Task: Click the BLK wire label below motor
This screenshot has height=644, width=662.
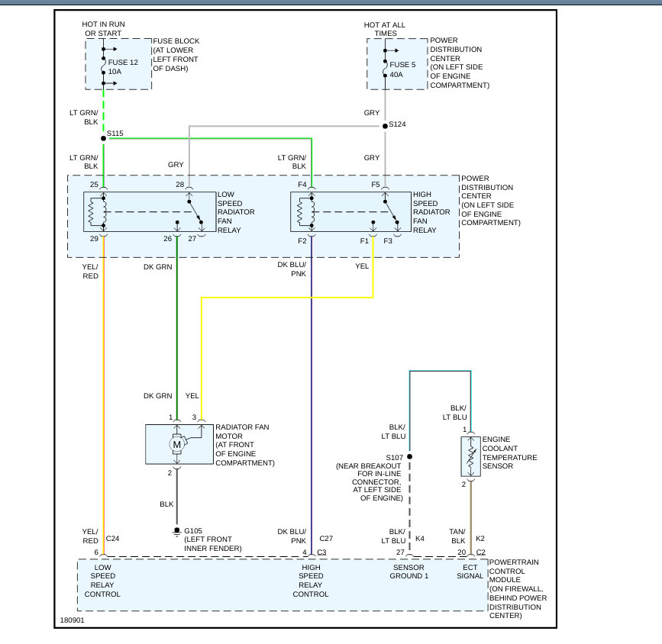Action: [x=166, y=504]
